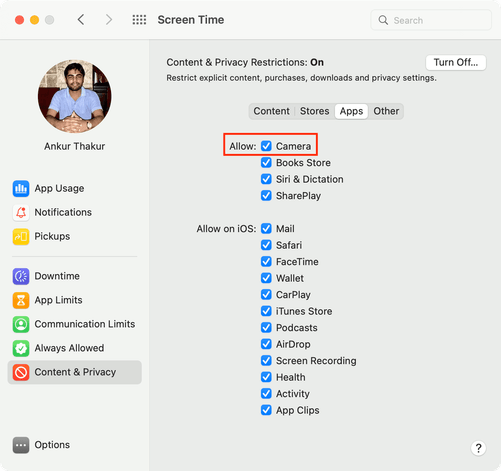
Task: Open the Other tab
Action: 386,111
